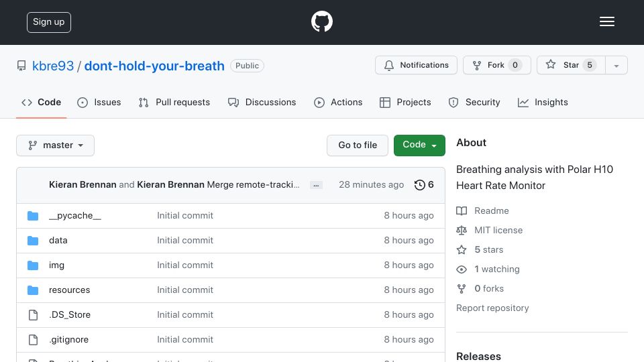The image size is (644, 362).
Task: Open the Readme link in About
Action: (491, 211)
